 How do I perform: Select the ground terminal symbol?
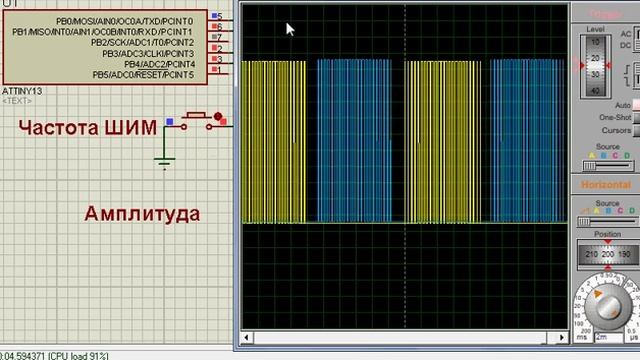[164, 163]
